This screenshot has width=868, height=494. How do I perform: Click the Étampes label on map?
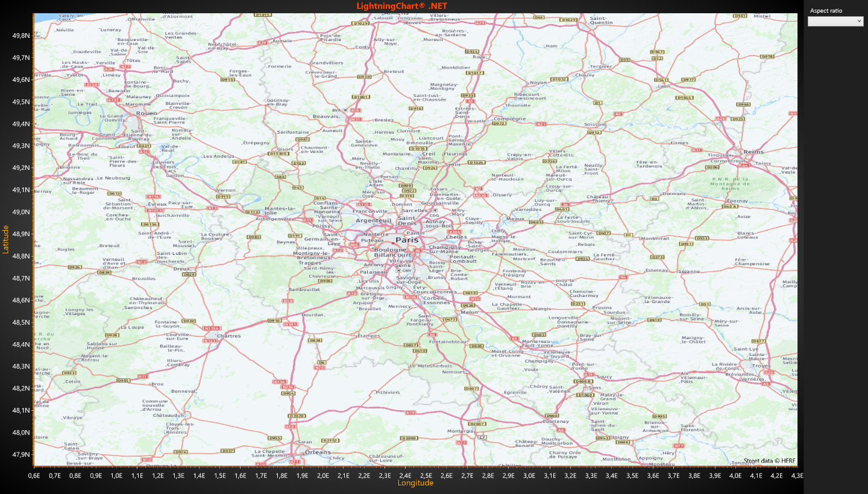pyautogui.click(x=369, y=336)
